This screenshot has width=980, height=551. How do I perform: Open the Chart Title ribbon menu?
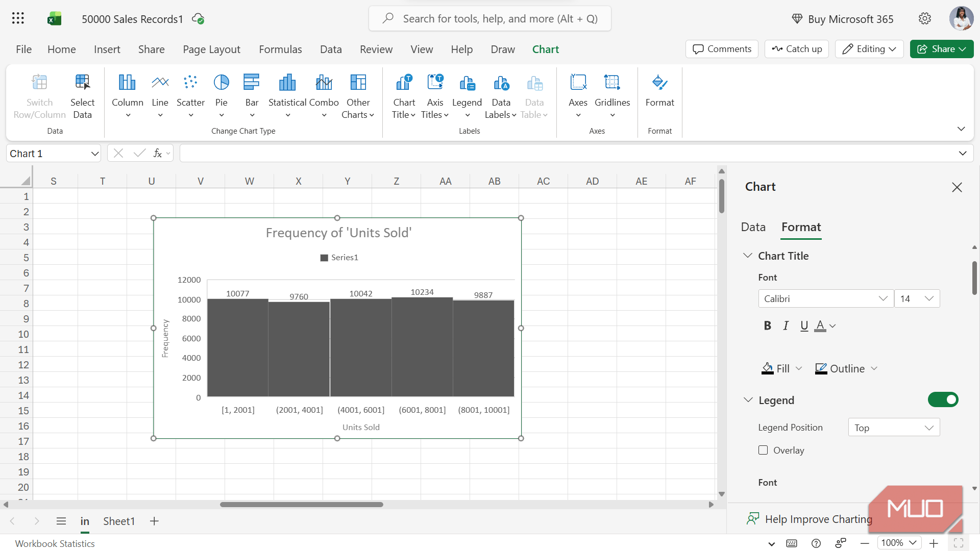tap(404, 96)
